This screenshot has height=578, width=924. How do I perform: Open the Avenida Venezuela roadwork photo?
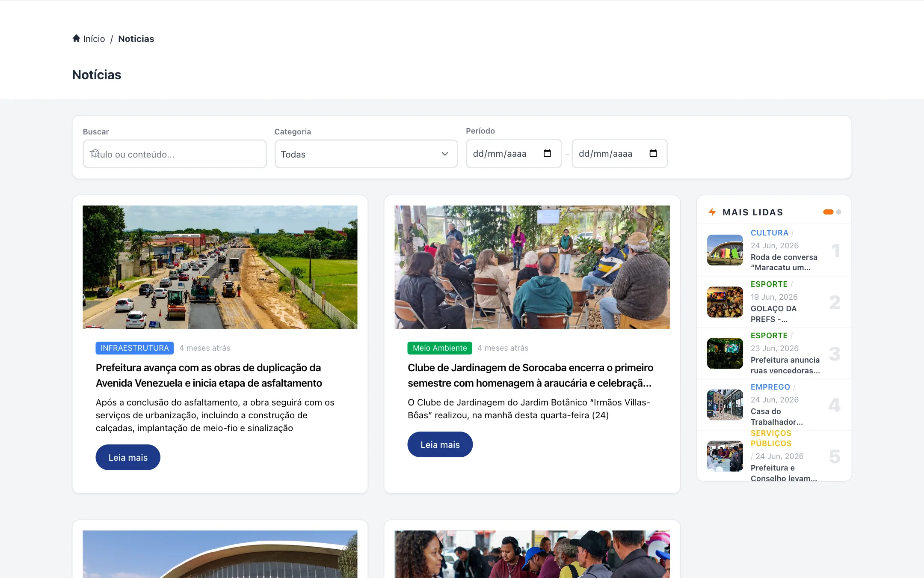(220, 267)
